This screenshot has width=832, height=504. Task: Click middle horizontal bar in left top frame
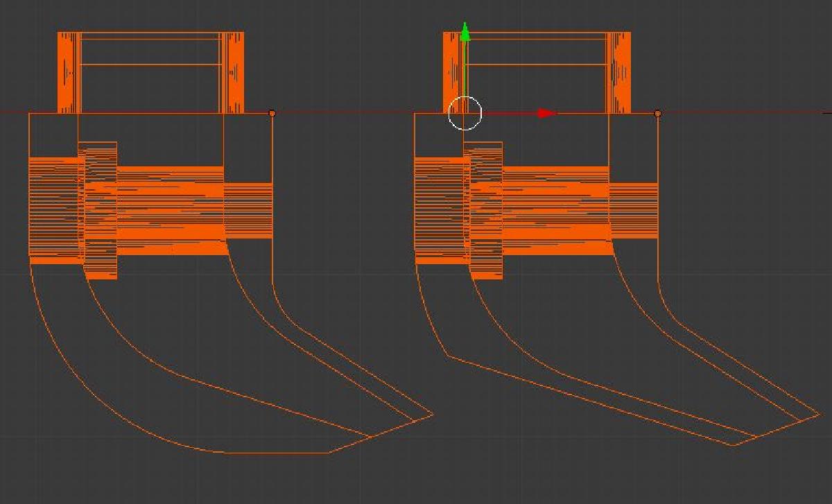click(151, 64)
